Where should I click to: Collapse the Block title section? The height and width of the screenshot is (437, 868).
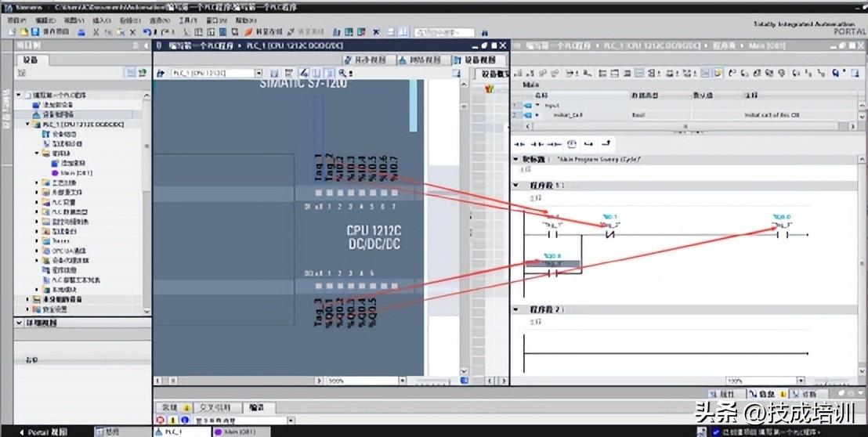(x=516, y=159)
